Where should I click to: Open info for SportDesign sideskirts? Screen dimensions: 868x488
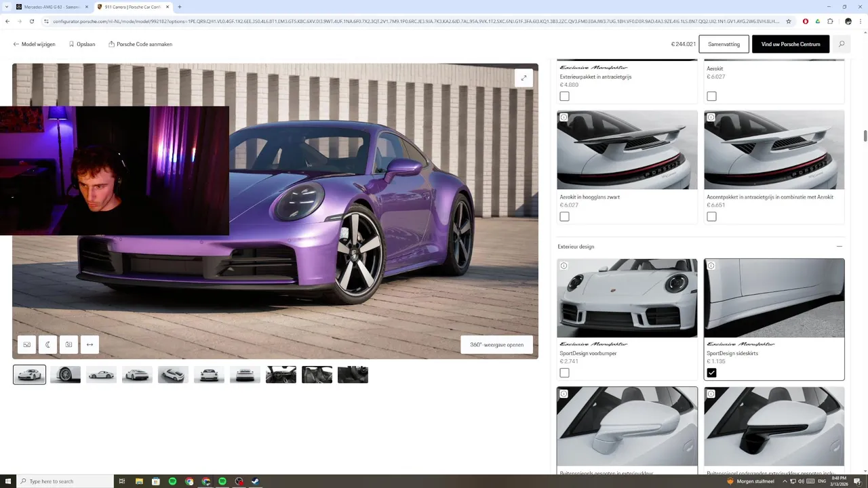711,266
